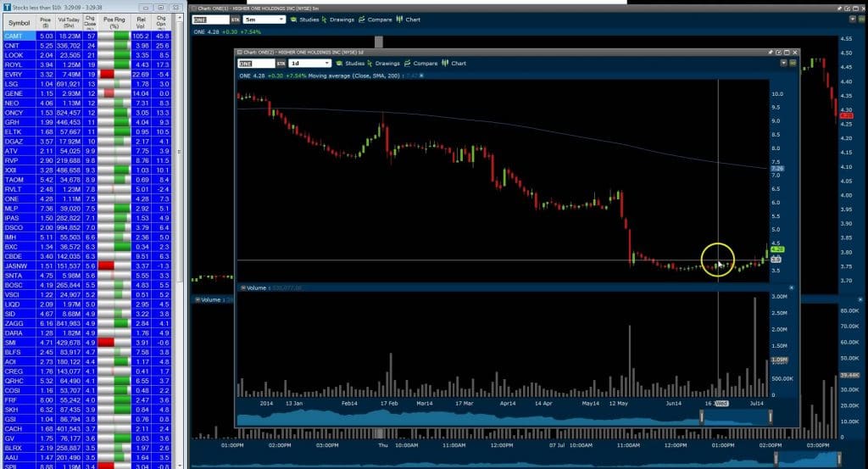Select the ZAGG symbol in the scanner
The height and width of the screenshot is (469, 868).
click(14, 323)
